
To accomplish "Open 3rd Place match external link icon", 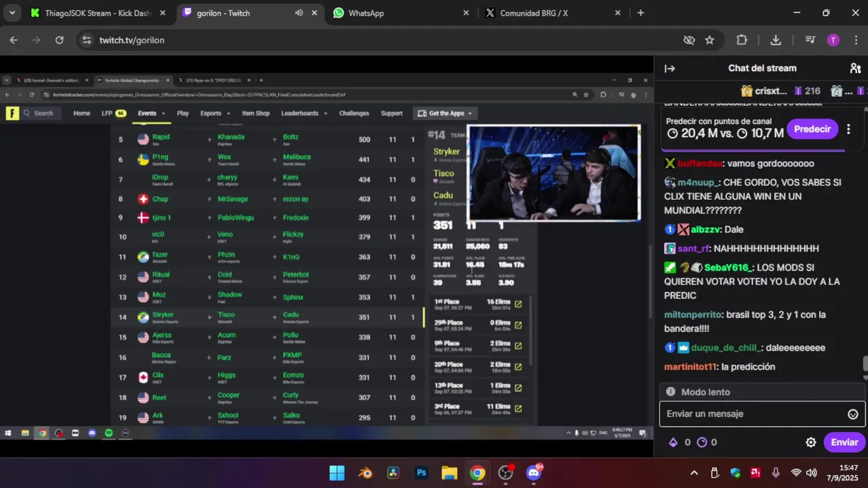I will [518, 409].
